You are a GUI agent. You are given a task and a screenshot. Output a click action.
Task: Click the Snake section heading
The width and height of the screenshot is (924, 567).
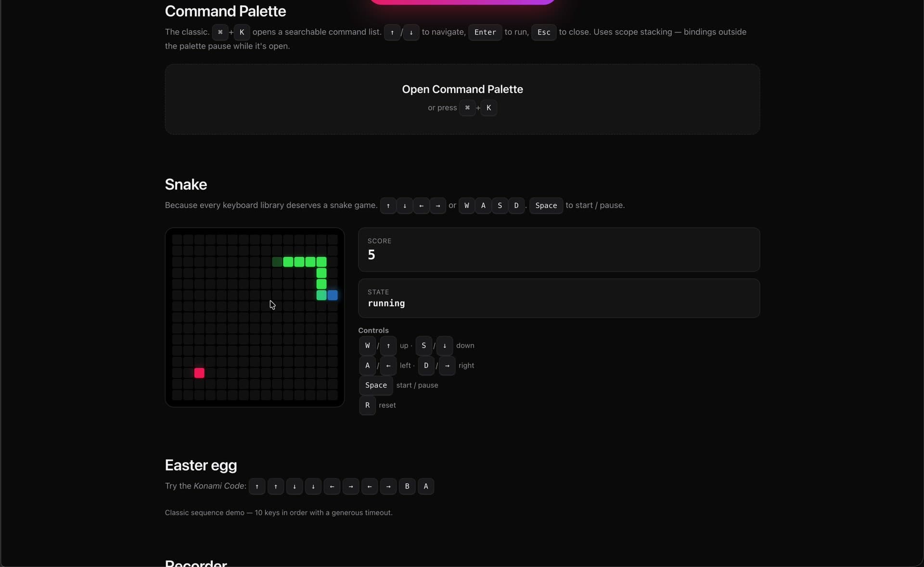186,184
